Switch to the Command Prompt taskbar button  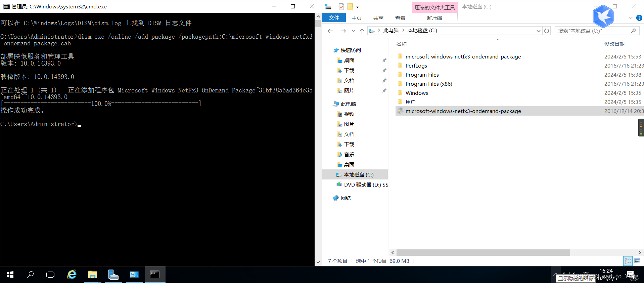pos(155,275)
